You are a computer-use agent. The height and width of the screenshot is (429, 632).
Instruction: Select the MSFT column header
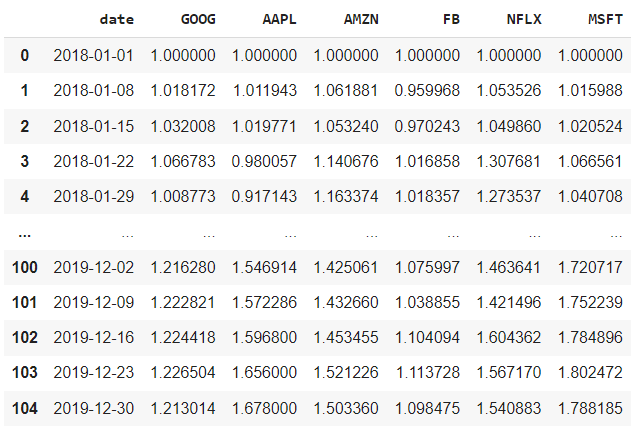point(597,19)
